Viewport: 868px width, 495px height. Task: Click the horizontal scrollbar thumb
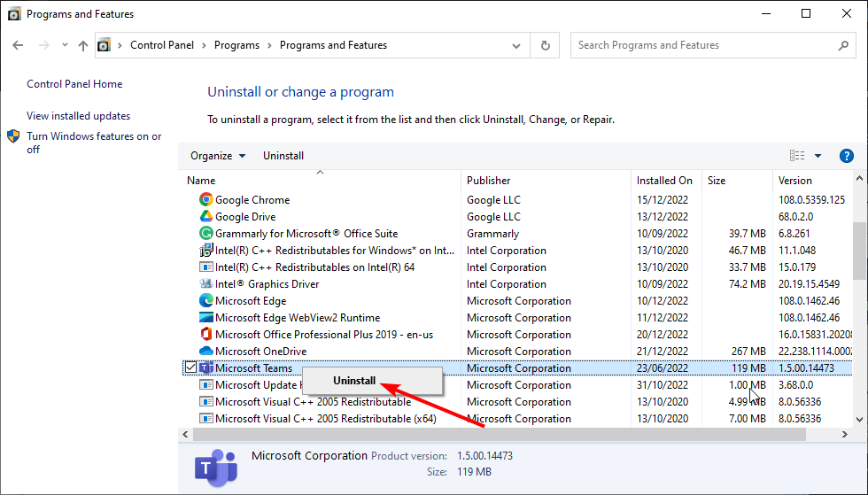click(x=500, y=435)
